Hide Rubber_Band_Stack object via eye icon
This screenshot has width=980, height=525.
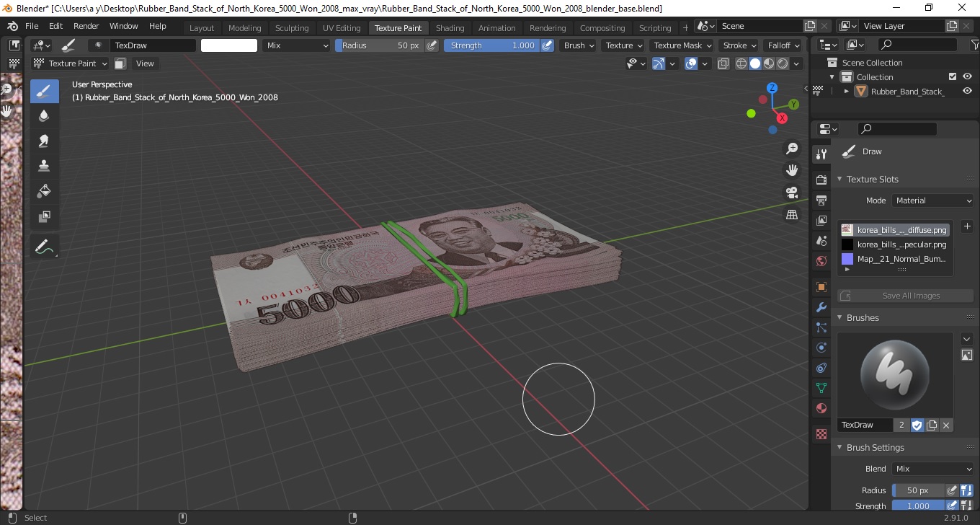point(968,91)
